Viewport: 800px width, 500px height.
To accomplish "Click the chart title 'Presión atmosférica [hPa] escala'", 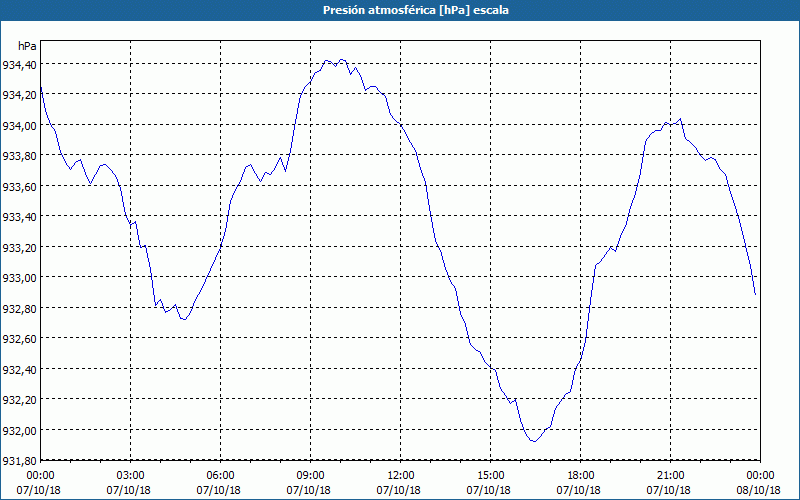I will (416, 10).
